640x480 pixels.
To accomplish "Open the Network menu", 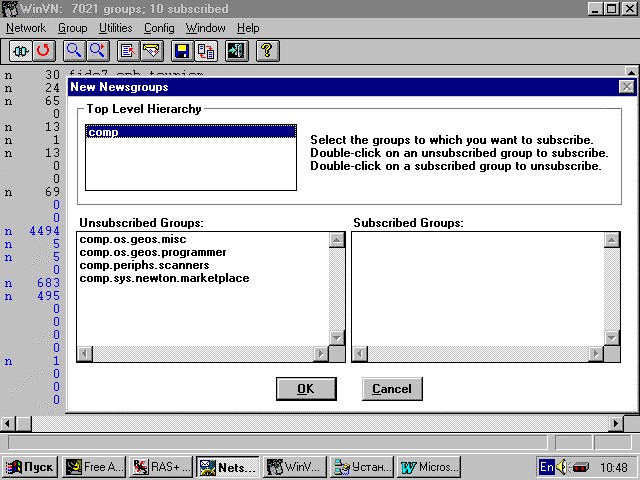I will pyautogui.click(x=26, y=28).
